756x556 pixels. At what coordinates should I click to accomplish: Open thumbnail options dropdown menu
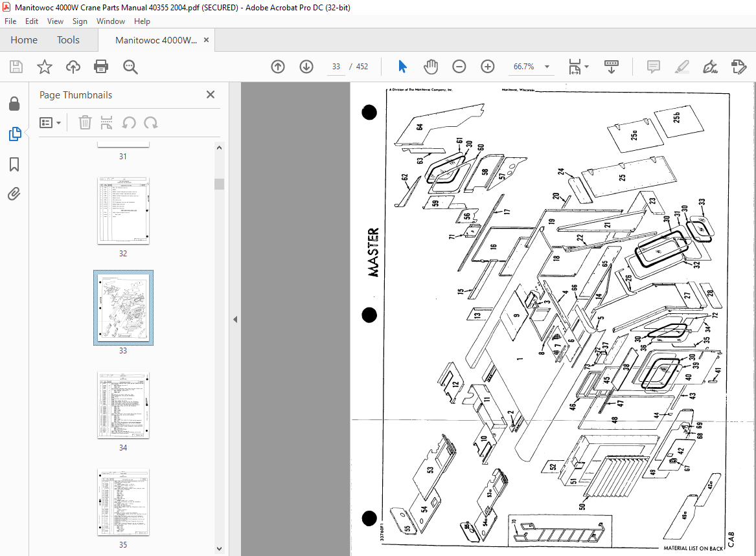50,123
